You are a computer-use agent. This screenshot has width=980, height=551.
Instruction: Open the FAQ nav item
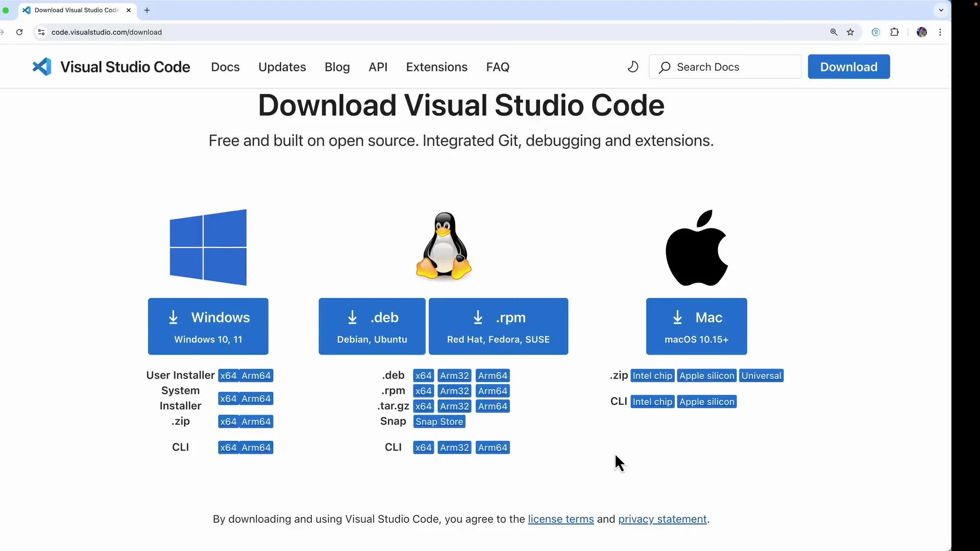(498, 67)
